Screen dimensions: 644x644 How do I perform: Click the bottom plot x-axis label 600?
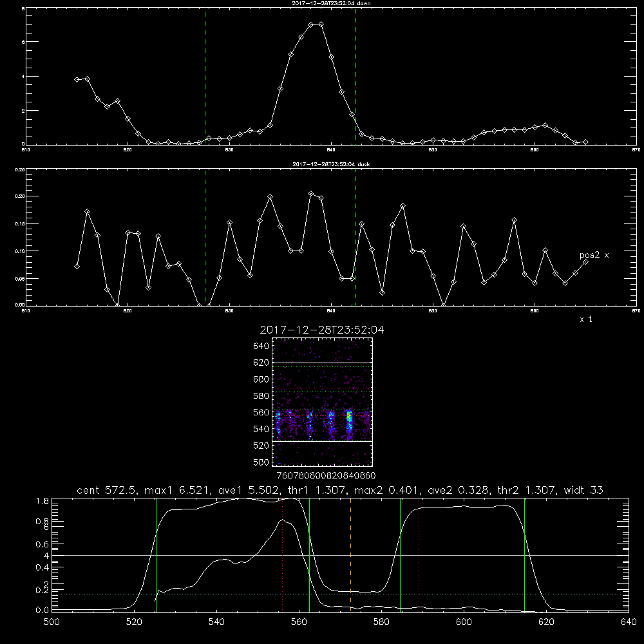464,622
